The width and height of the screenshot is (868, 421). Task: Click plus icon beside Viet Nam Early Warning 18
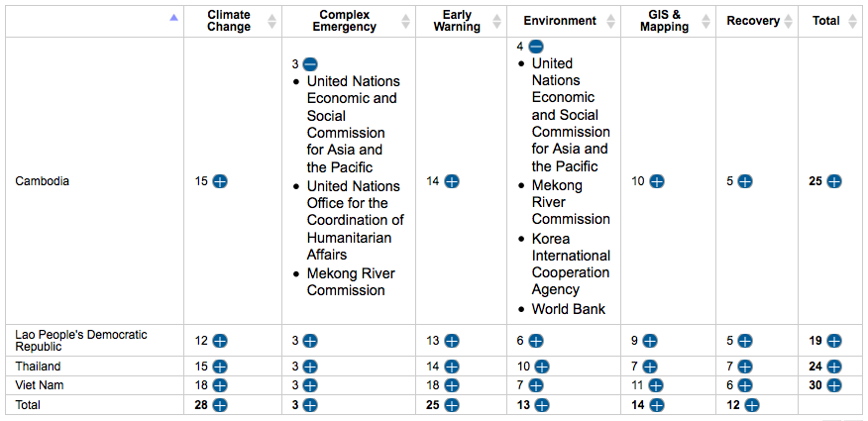(x=451, y=384)
